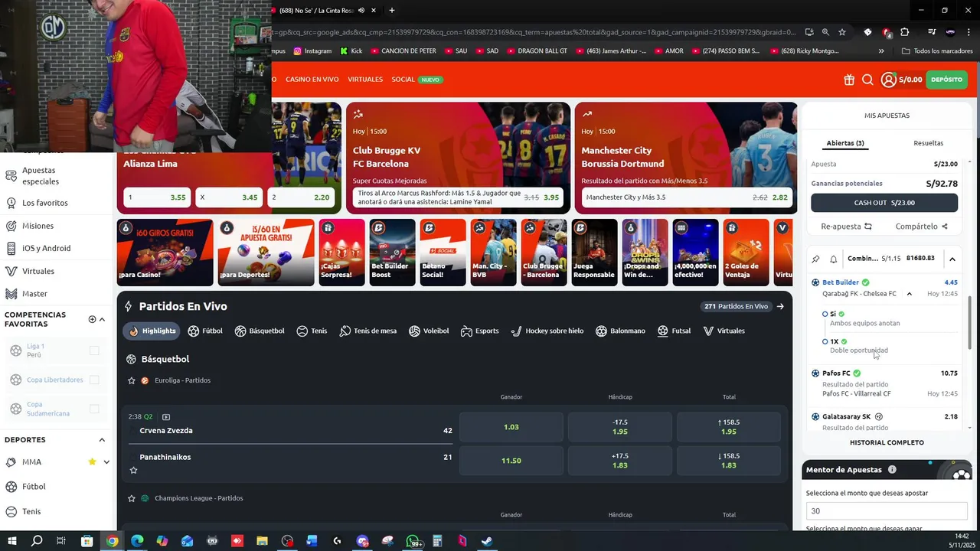Click the DEPÓSITO button

947,80
